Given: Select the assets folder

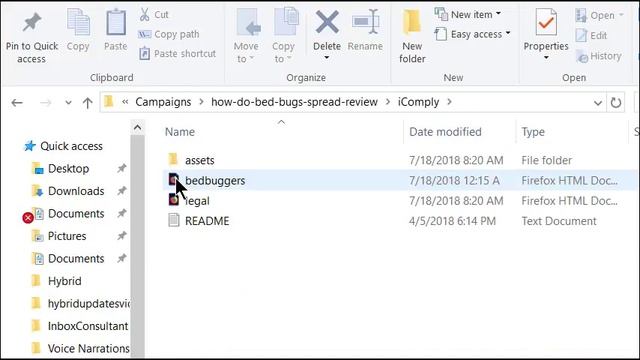Looking at the screenshot, I should point(200,160).
